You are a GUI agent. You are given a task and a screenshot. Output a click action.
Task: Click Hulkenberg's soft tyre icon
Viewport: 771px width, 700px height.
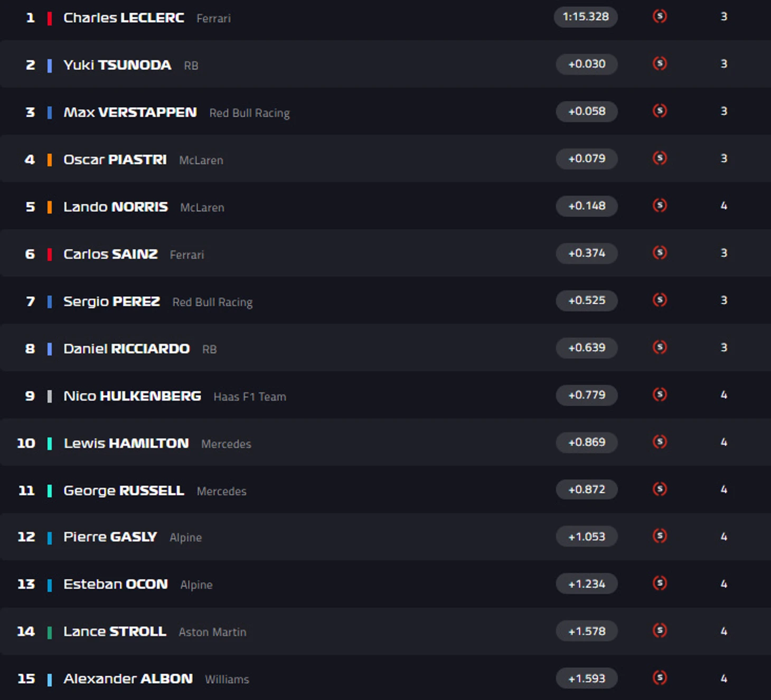tap(660, 395)
